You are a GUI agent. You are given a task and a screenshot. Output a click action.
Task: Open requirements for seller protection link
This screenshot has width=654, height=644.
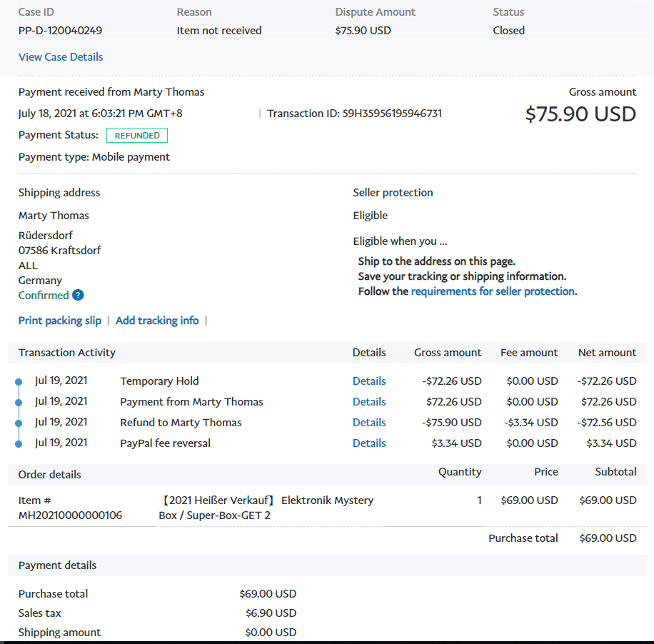tap(493, 291)
